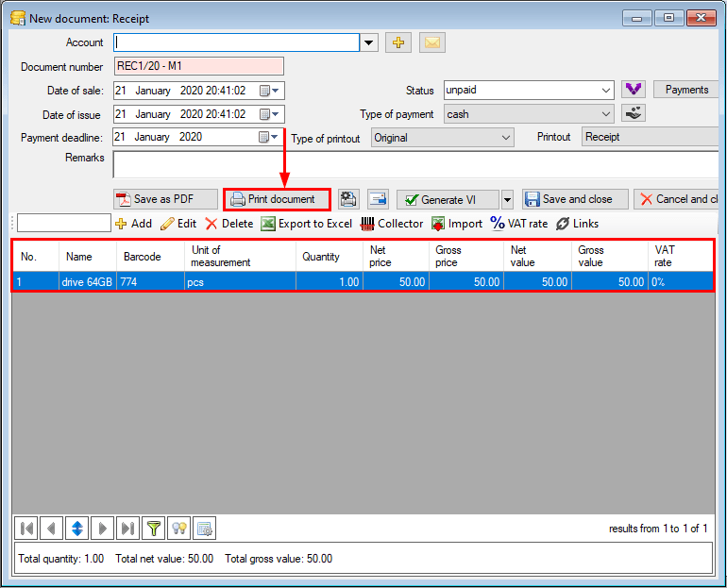Sort by the No. column header
Viewport: 727px width, 588px height.
click(36, 256)
